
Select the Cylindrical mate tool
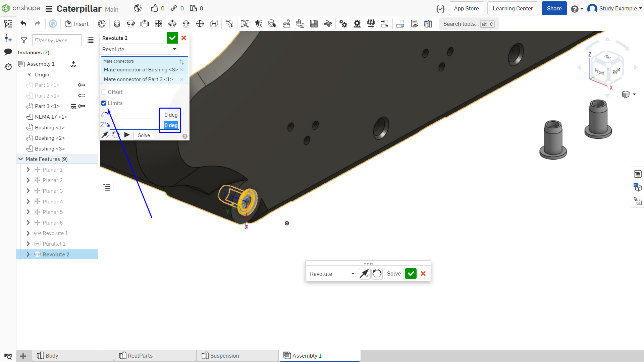[172, 23]
